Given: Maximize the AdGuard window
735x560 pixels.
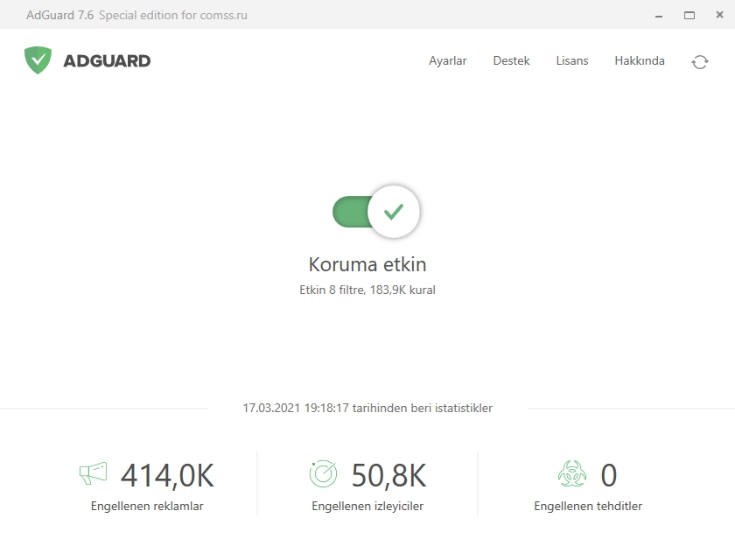Looking at the screenshot, I should [x=689, y=16].
